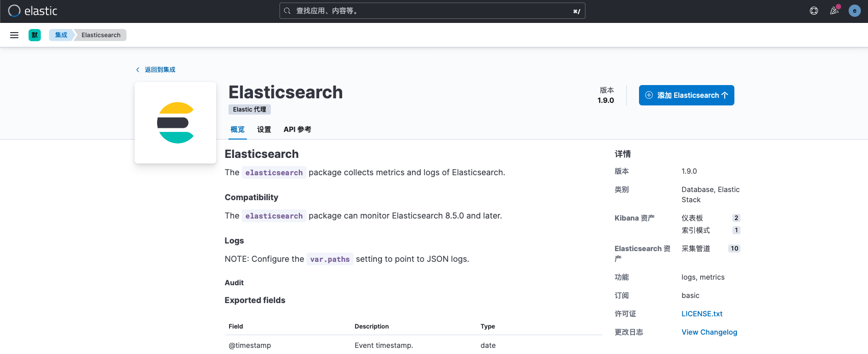
Task: Click the @timestamp field cell
Action: point(250,345)
